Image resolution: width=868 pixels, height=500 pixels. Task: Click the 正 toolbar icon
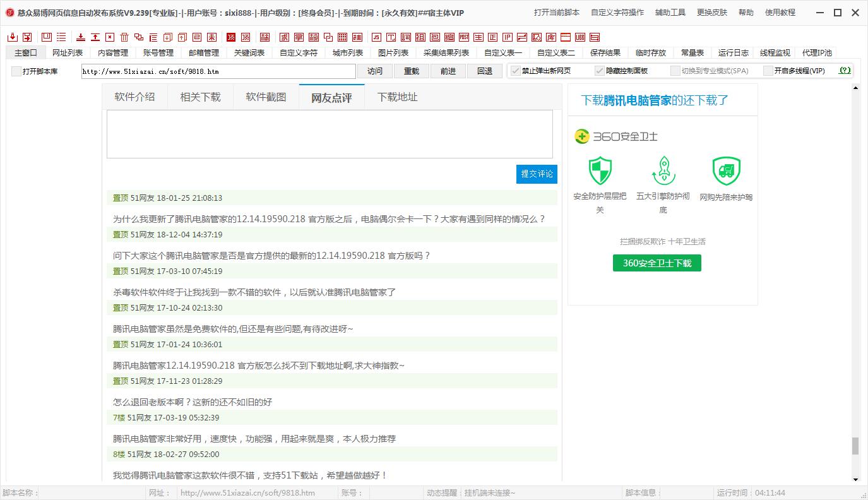(493, 37)
